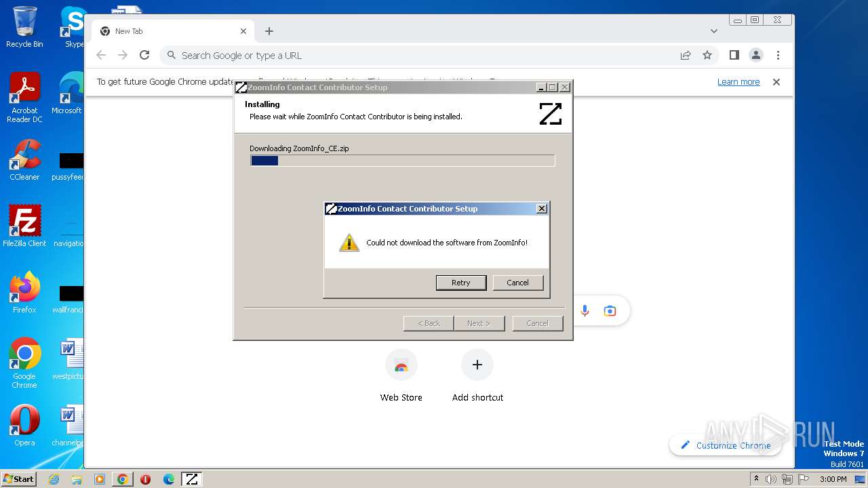Open Chrome side panel
The height and width of the screenshot is (488, 868).
pyautogui.click(x=734, y=55)
